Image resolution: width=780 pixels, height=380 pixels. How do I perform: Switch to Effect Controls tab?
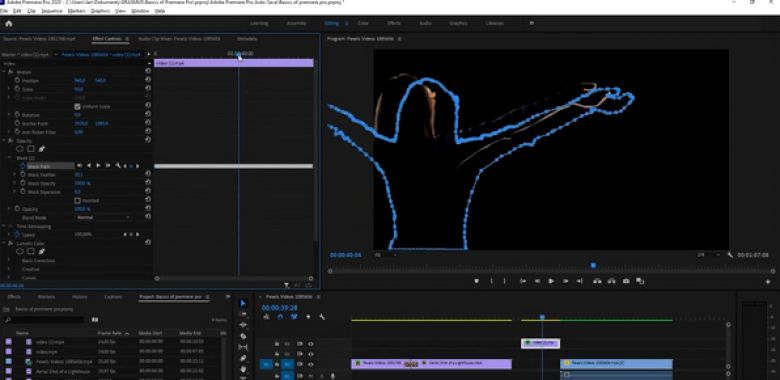106,39
